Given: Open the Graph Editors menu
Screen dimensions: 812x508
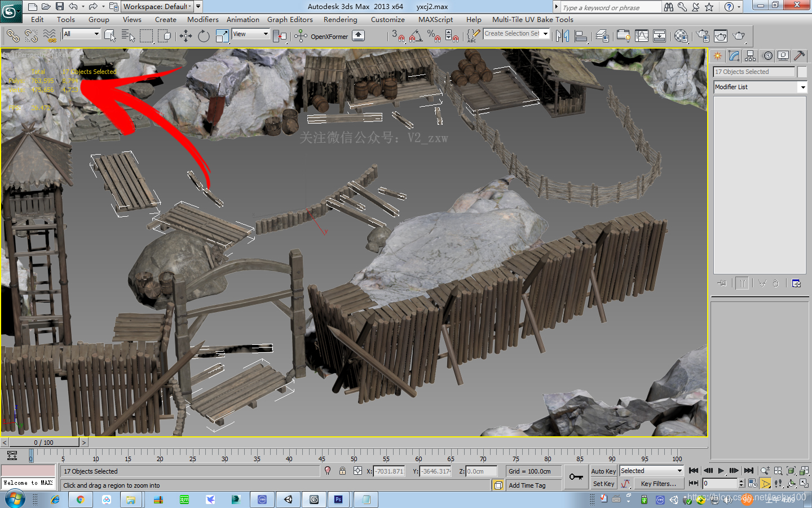Looking at the screenshot, I should tap(290, 19).
